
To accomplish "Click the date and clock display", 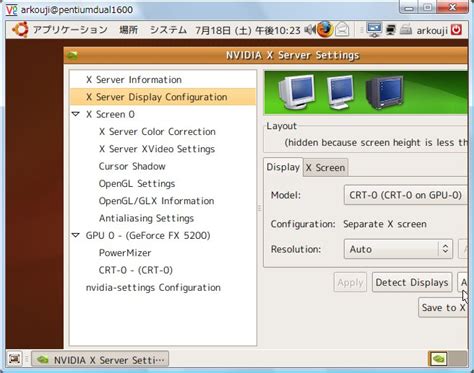I will 248,30.
